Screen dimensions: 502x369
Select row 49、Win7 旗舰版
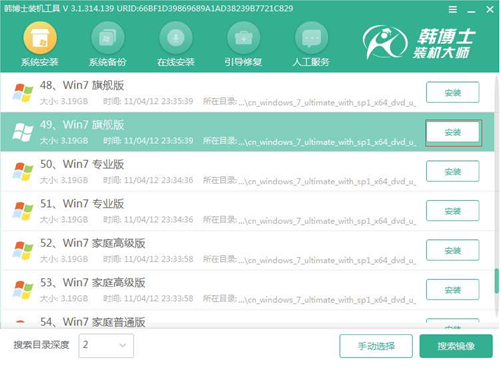click(x=247, y=132)
